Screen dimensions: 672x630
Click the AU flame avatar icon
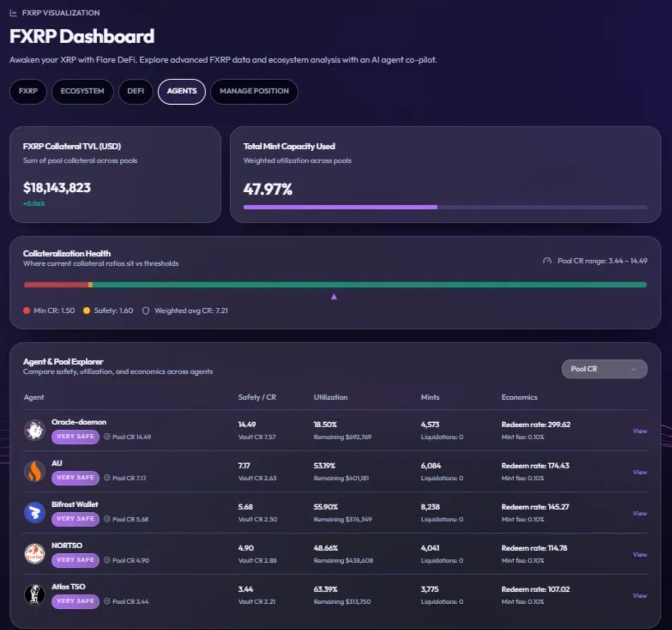[x=34, y=472]
